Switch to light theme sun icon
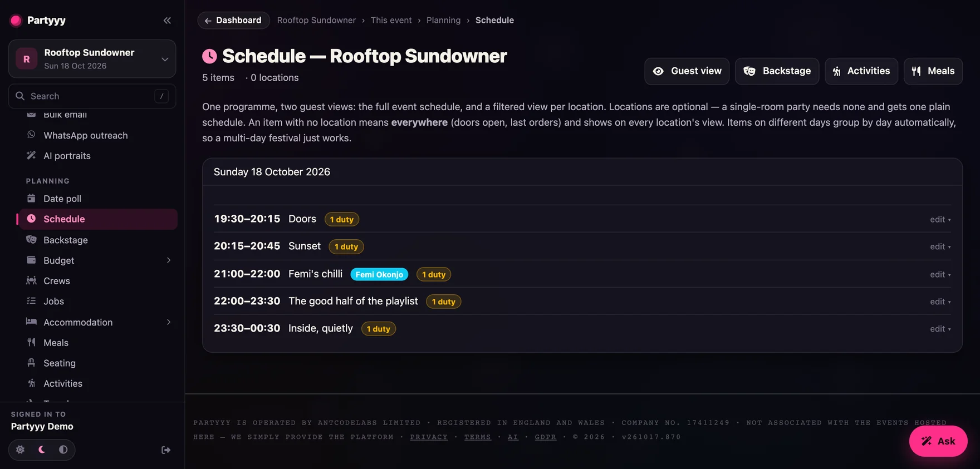 click(x=20, y=450)
